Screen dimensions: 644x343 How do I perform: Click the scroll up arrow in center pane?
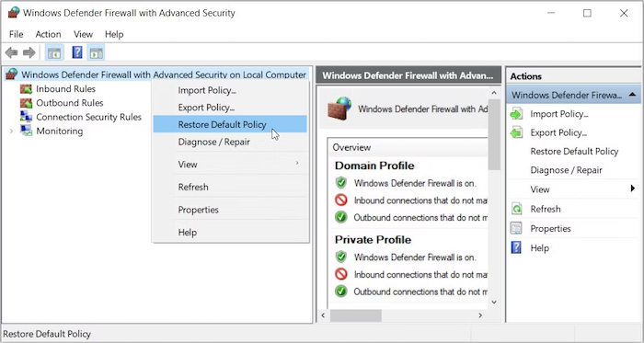point(494,93)
